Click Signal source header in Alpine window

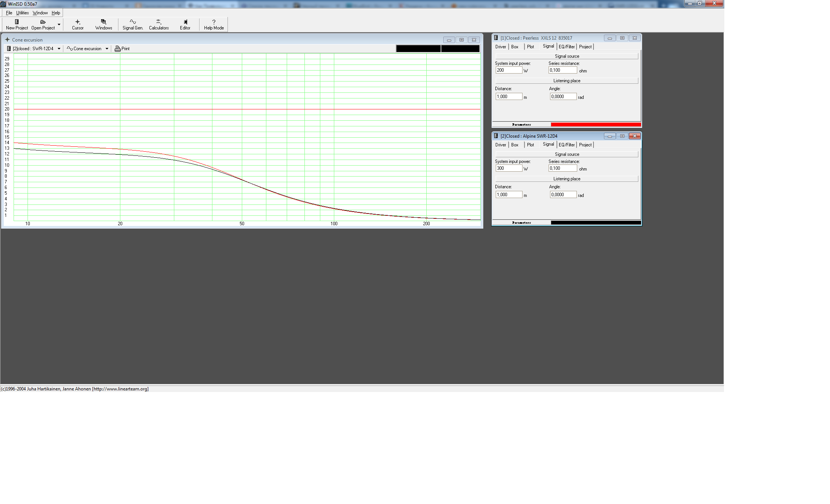click(x=567, y=154)
